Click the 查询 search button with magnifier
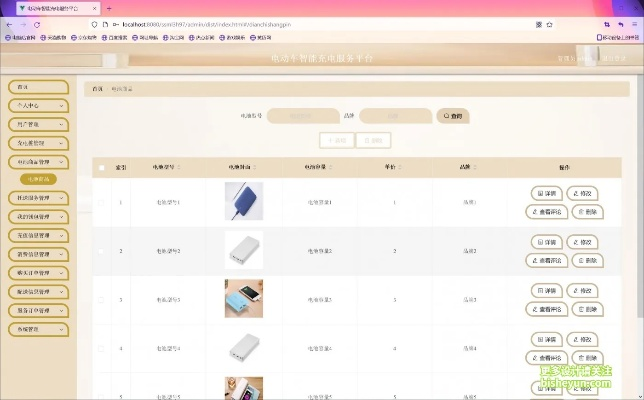Screen dimensions: 644x400 point(452,116)
